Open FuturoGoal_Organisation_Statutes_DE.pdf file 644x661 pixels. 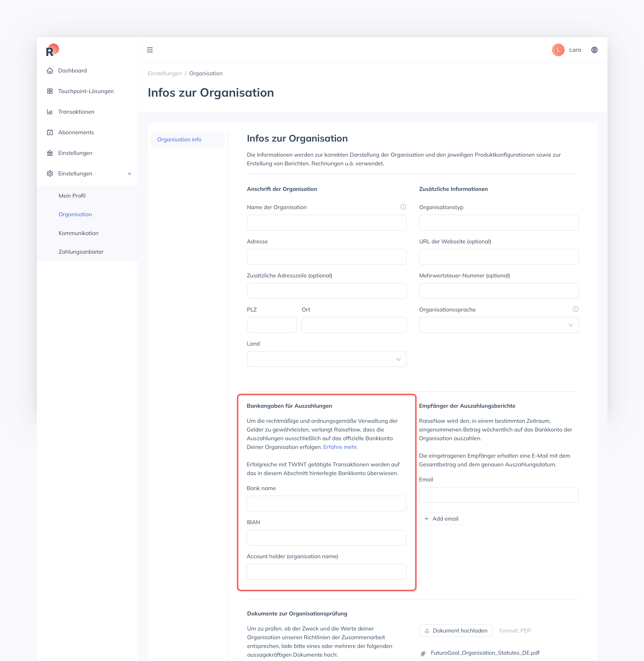(x=485, y=653)
